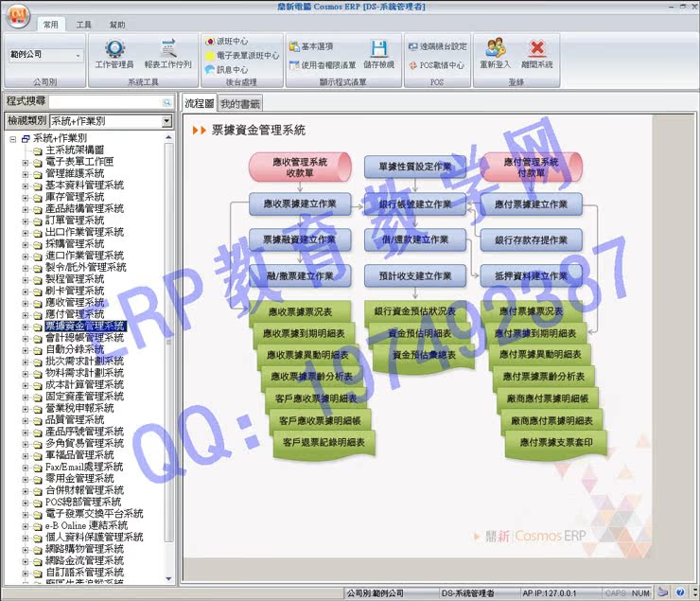The image size is (700, 601).
Task: Open 預計收支建立作業 flowchart box
Action: (415, 276)
